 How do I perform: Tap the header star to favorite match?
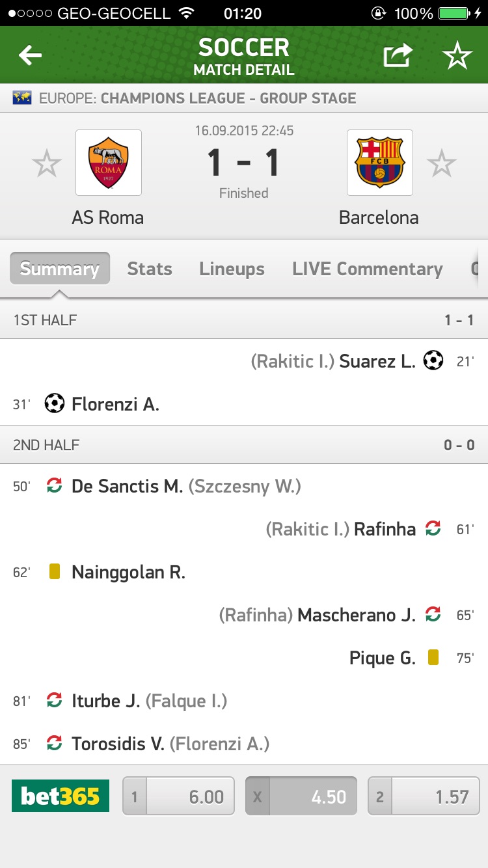(457, 56)
